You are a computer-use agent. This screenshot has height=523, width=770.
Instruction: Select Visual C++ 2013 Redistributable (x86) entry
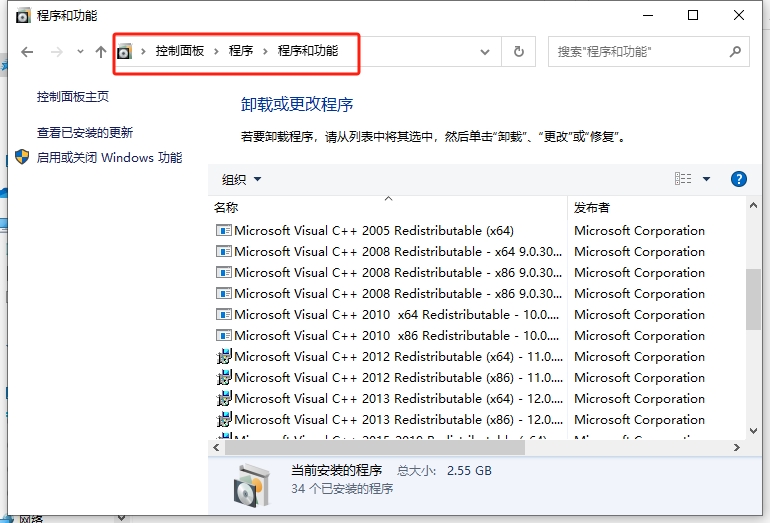coord(389,419)
